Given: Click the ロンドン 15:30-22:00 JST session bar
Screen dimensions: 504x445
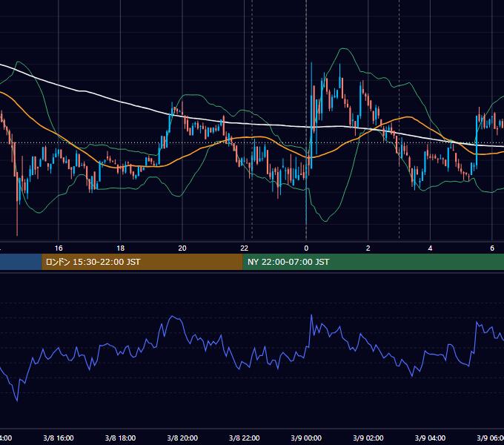Looking at the screenshot, I should coord(142,262).
